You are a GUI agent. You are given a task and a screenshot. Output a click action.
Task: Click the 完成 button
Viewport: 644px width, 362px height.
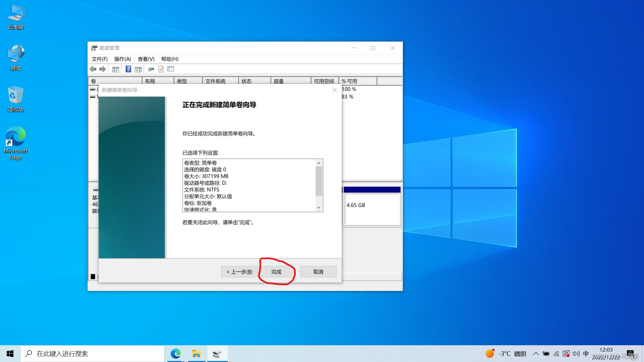coord(276,272)
